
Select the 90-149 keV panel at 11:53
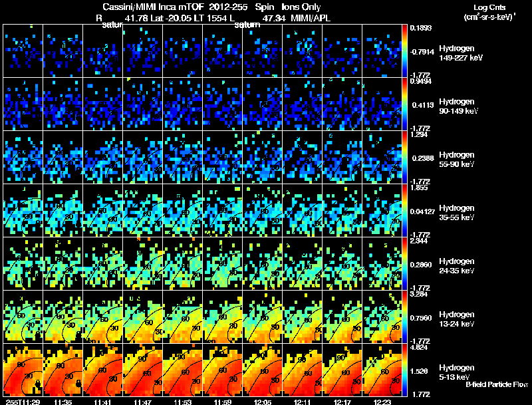pyautogui.click(x=182, y=104)
